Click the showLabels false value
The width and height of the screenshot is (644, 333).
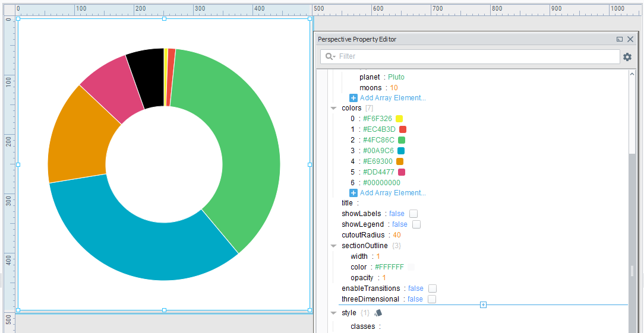pos(397,214)
